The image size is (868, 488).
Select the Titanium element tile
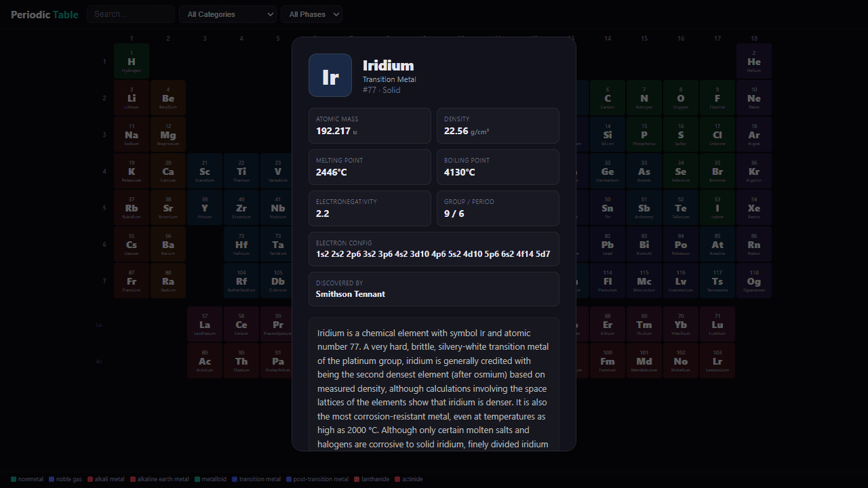241,171
